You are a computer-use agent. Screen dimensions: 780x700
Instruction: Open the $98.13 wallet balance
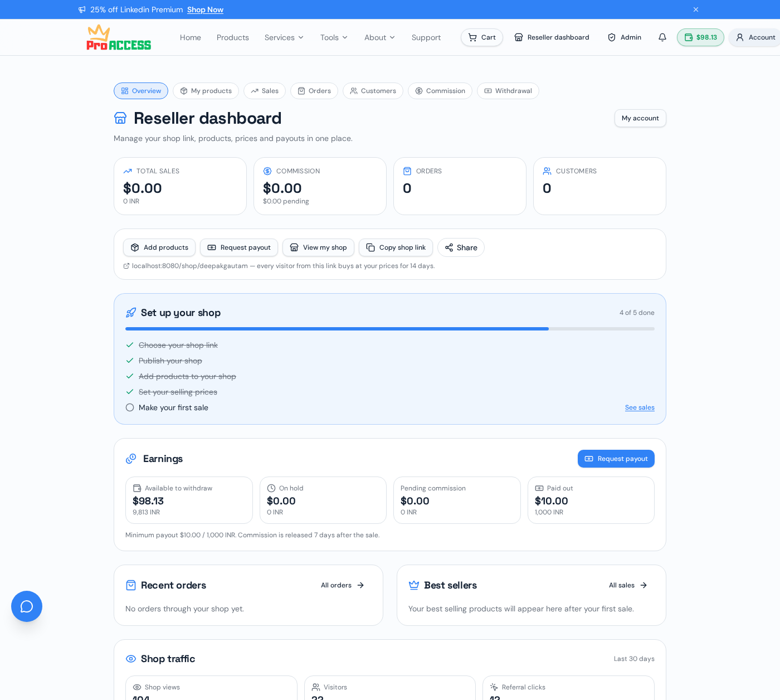click(700, 37)
